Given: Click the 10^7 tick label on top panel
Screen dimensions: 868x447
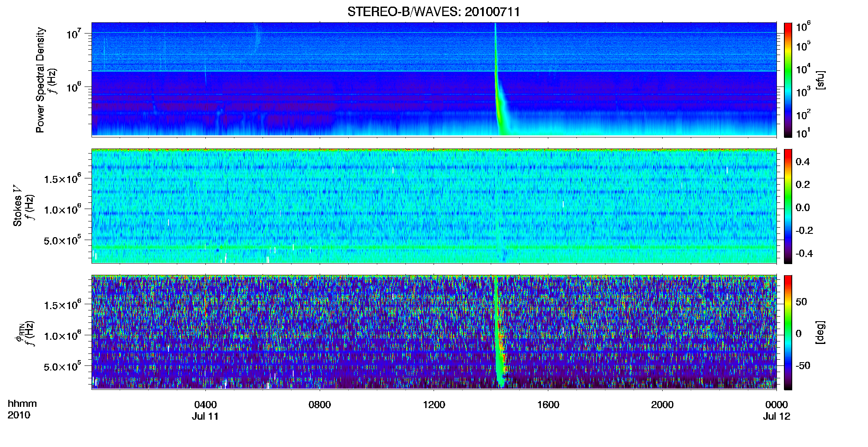Looking at the screenshot, I should coord(74,34).
